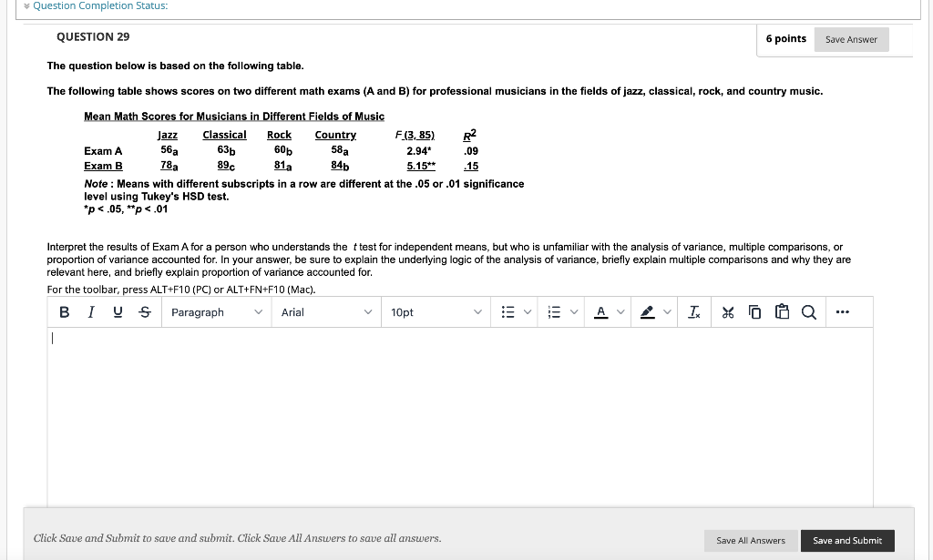Expand the text color picker arrow

click(x=620, y=312)
